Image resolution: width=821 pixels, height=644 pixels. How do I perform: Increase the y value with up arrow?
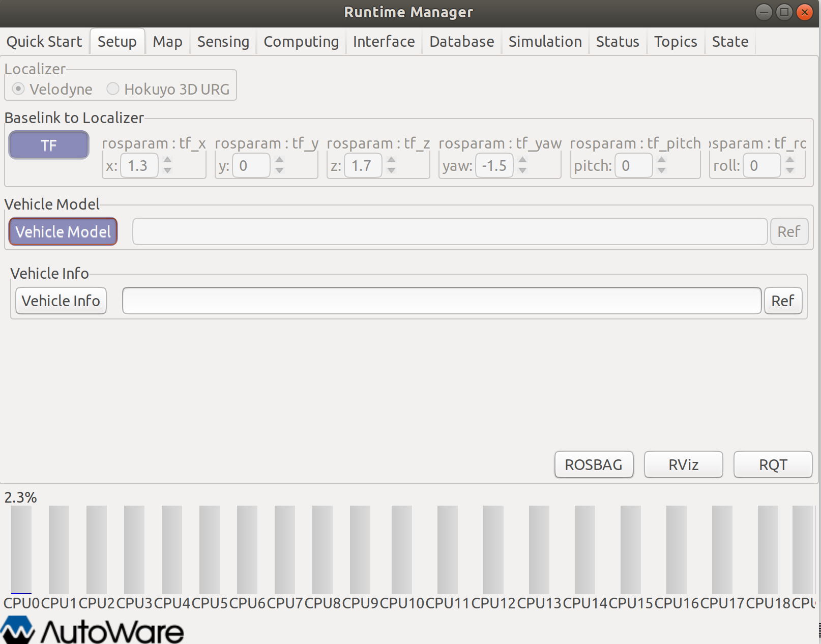[279, 160]
